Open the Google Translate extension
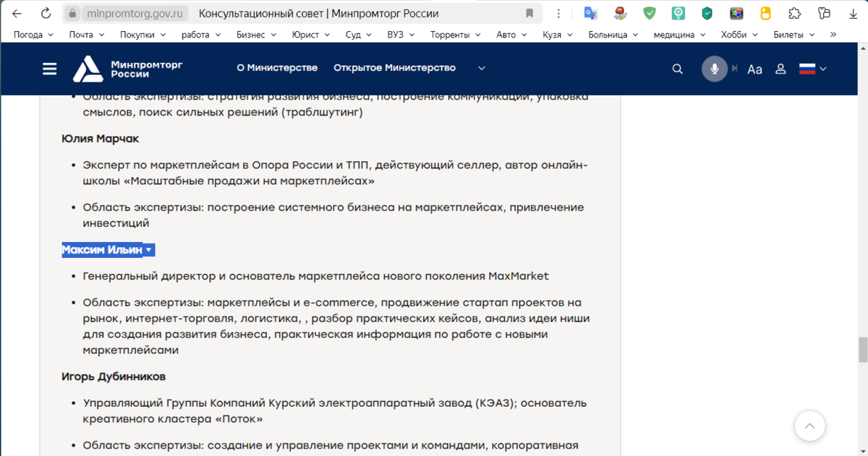868x456 pixels. [x=591, y=13]
